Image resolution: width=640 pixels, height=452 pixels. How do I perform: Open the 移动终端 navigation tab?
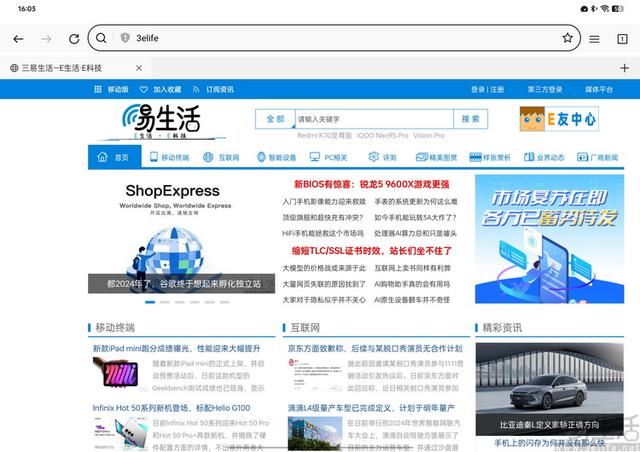[x=169, y=157]
